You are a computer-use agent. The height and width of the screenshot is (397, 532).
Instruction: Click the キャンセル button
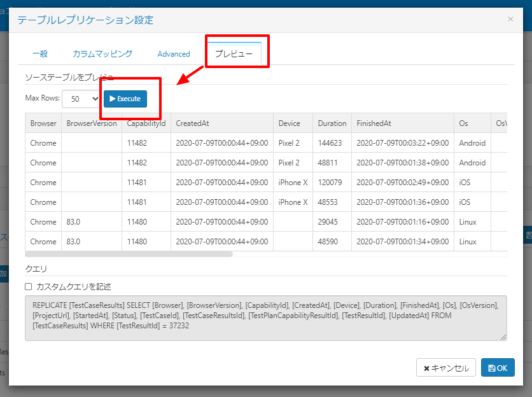coord(446,368)
